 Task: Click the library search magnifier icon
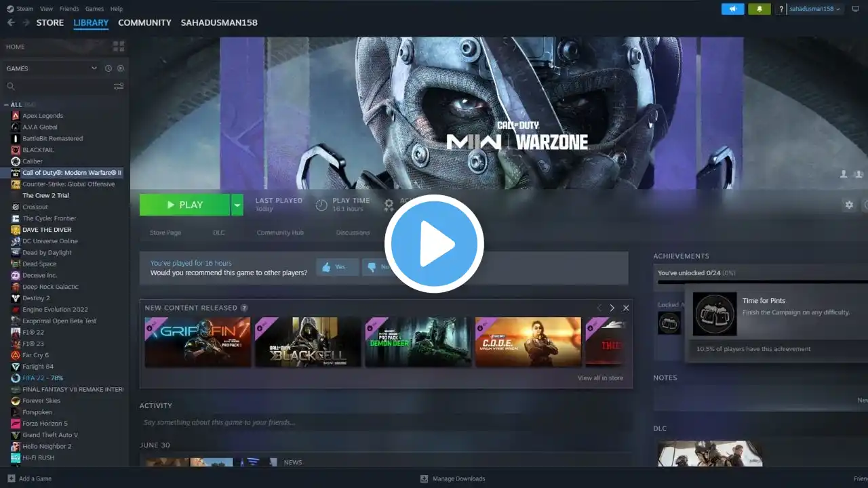point(11,86)
